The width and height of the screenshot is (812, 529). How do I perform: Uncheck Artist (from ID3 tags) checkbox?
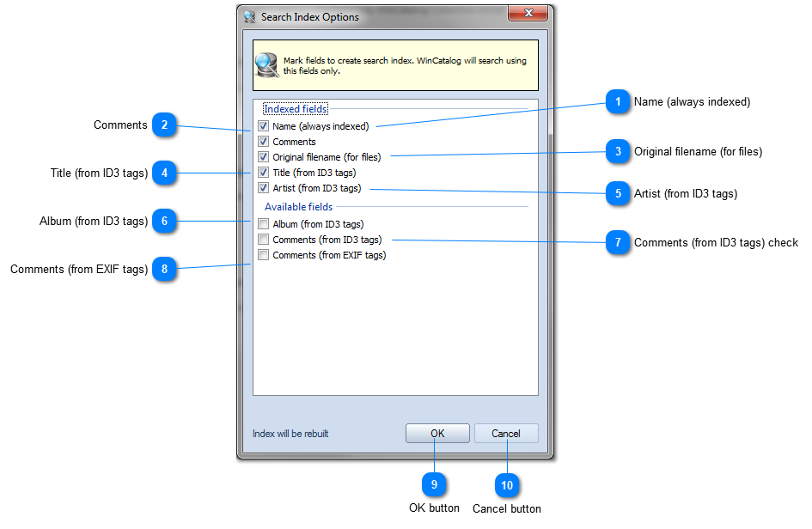click(x=264, y=188)
